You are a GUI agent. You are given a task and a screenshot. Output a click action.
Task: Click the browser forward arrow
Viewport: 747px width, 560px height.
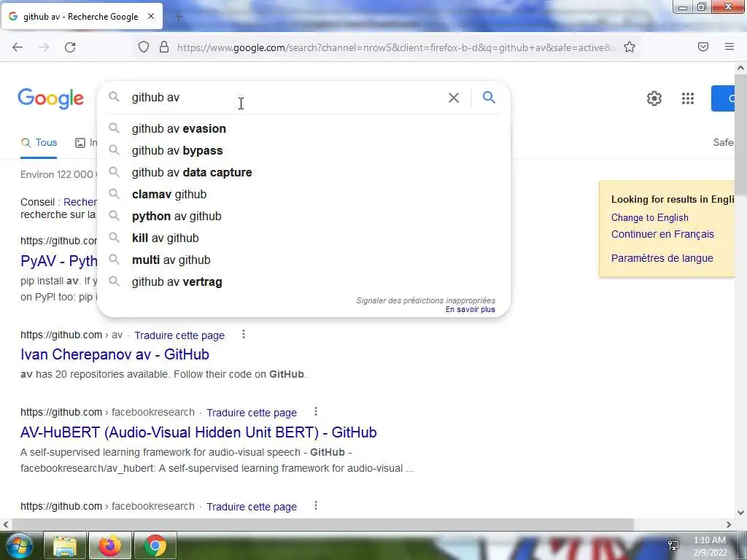44,47
